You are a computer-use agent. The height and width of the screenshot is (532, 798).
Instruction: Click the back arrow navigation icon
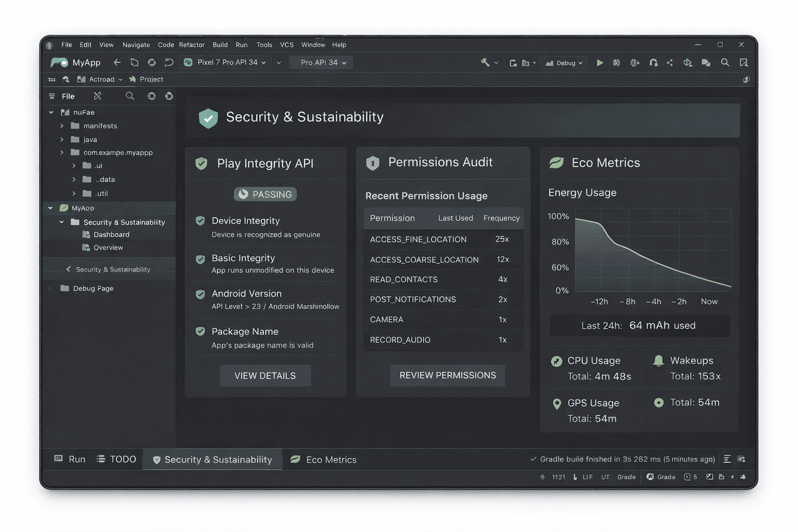(x=117, y=63)
